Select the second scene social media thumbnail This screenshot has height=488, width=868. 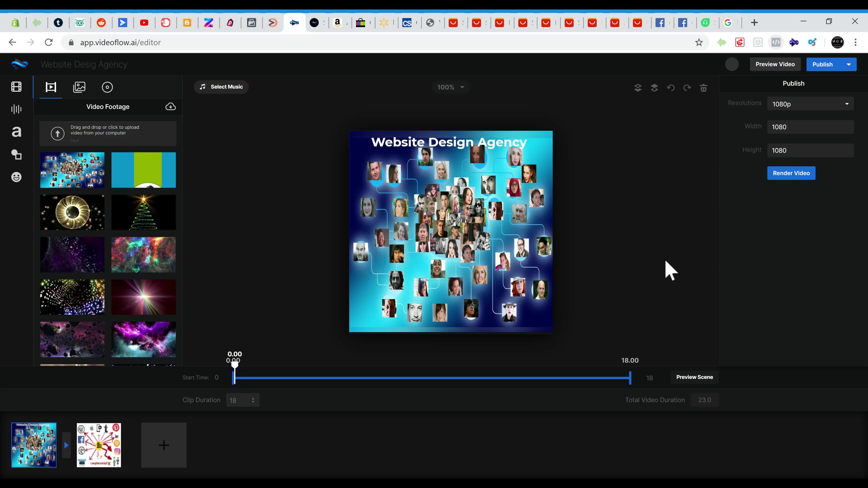[x=99, y=445]
